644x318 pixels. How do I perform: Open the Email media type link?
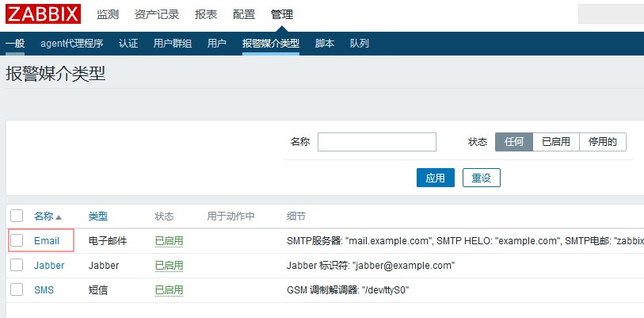(47, 240)
